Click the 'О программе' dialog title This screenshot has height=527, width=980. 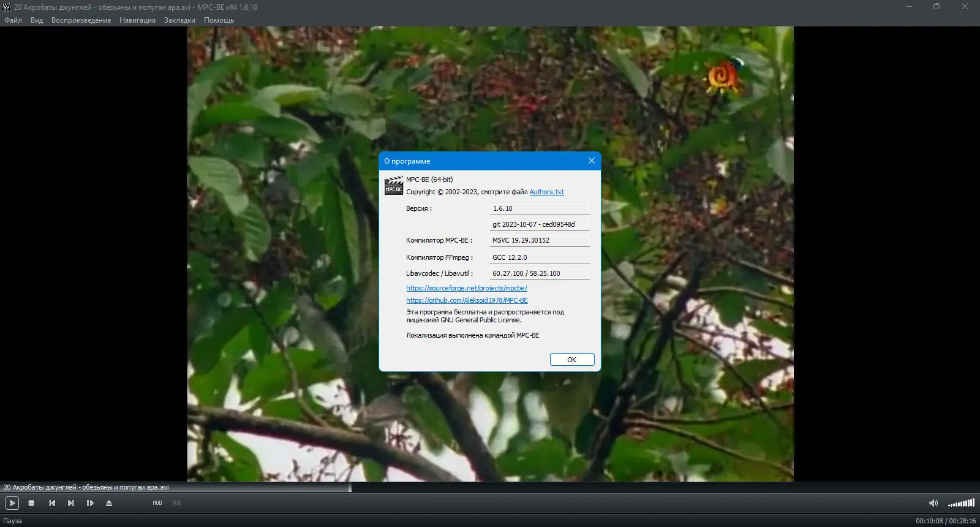(407, 161)
